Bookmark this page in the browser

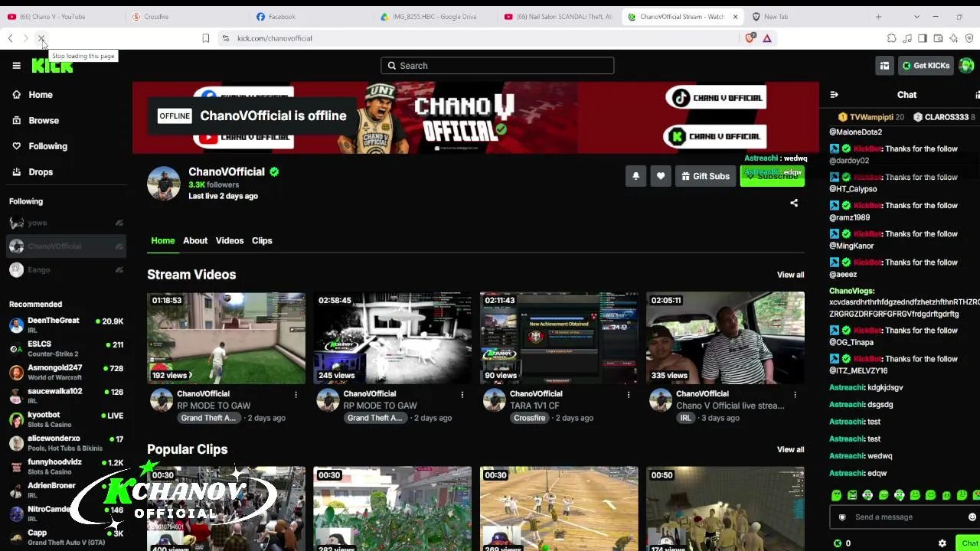pyautogui.click(x=205, y=38)
